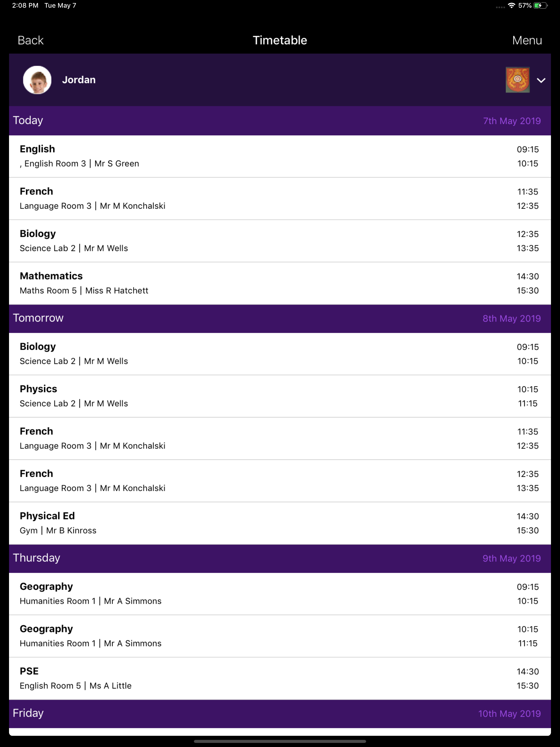Tap Jordan's profile avatar photo
The height and width of the screenshot is (747, 560).
pyautogui.click(x=37, y=80)
